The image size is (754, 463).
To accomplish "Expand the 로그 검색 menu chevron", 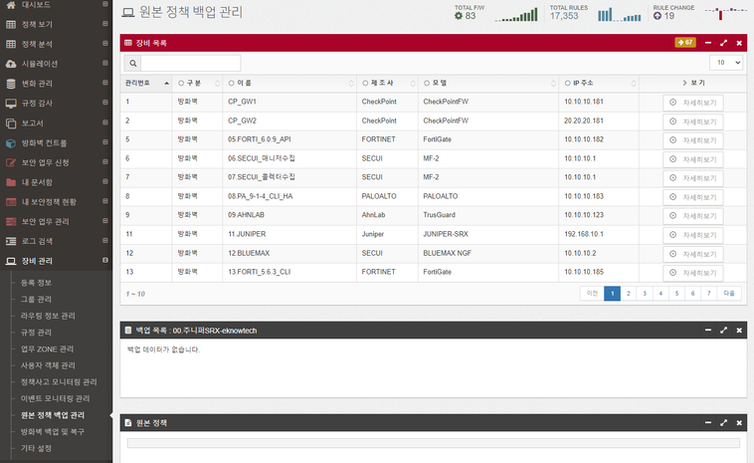I will point(105,240).
